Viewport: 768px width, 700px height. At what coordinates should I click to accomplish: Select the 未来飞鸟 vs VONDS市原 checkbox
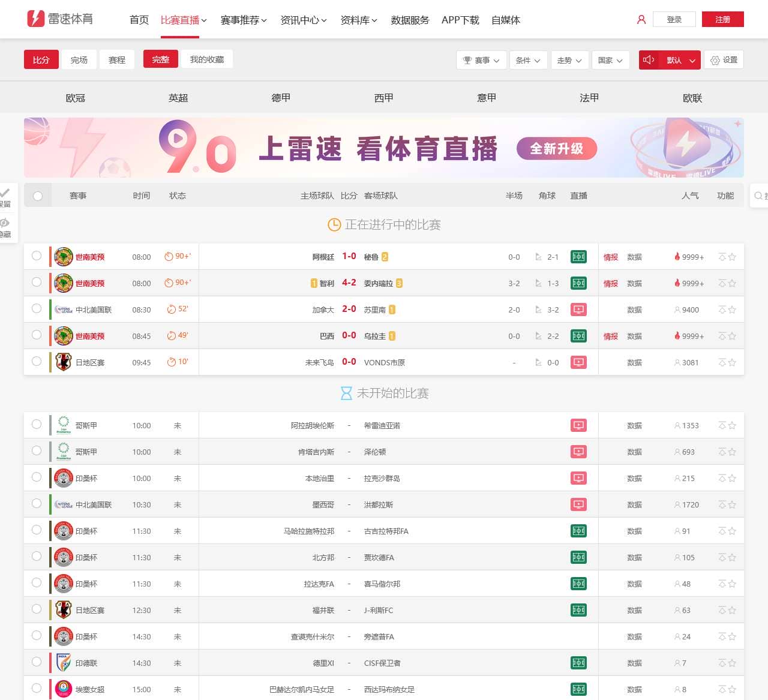pyautogui.click(x=37, y=361)
